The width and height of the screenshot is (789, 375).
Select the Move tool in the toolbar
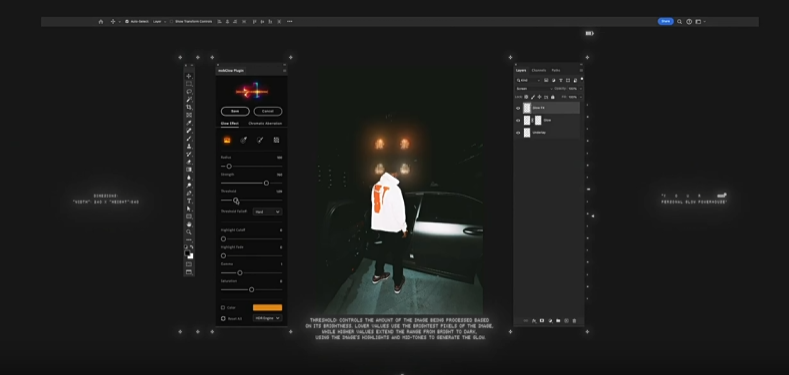pos(189,76)
